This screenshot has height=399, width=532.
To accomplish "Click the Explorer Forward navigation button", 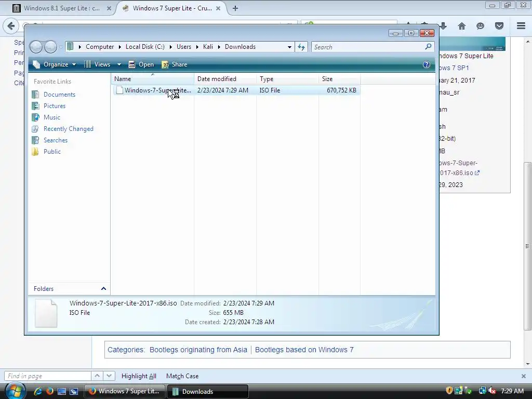I will pyautogui.click(x=50, y=47).
